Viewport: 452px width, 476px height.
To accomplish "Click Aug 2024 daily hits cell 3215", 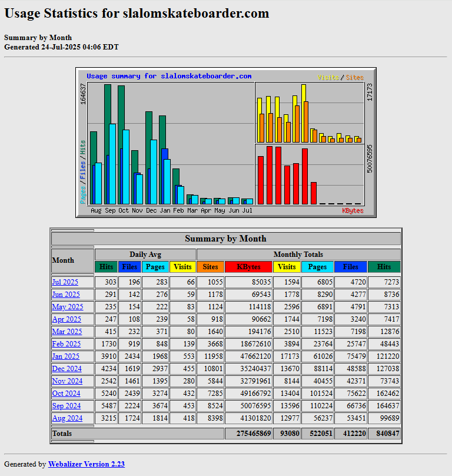I will pos(106,418).
